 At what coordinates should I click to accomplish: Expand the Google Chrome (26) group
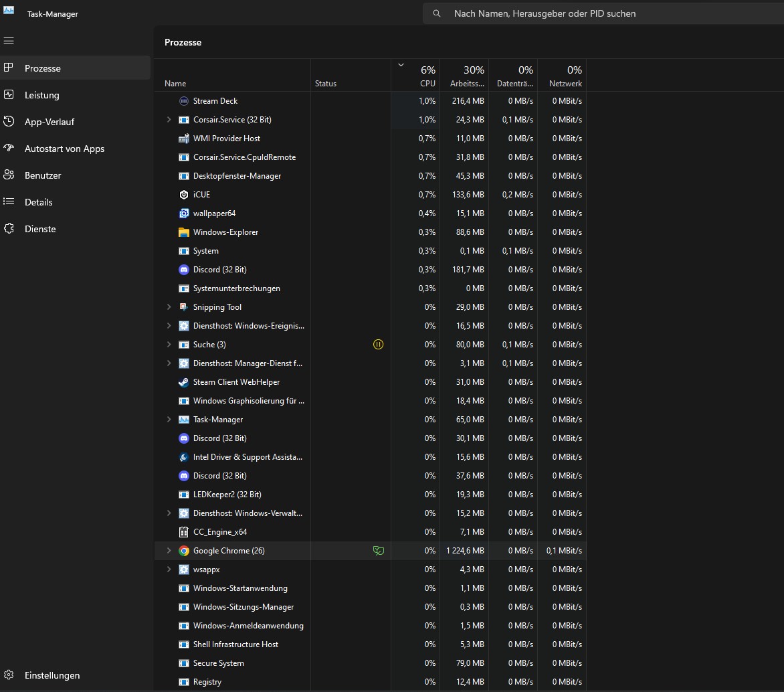coord(169,551)
